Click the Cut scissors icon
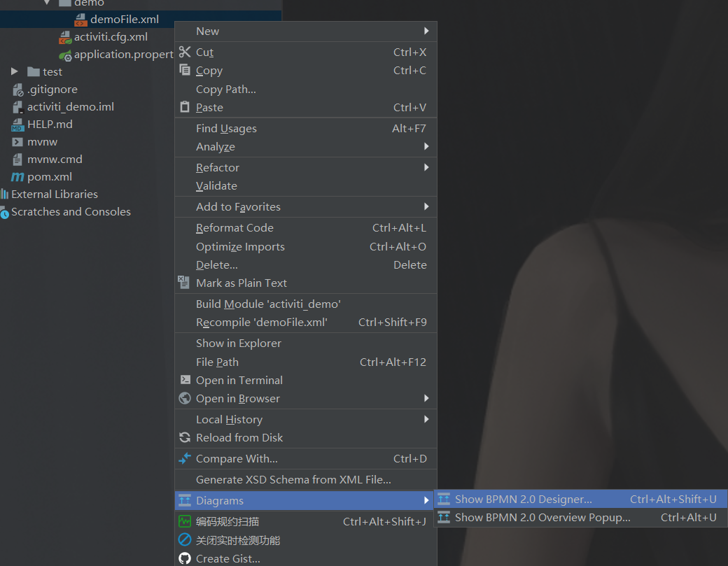The image size is (728, 566). click(x=185, y=52)
